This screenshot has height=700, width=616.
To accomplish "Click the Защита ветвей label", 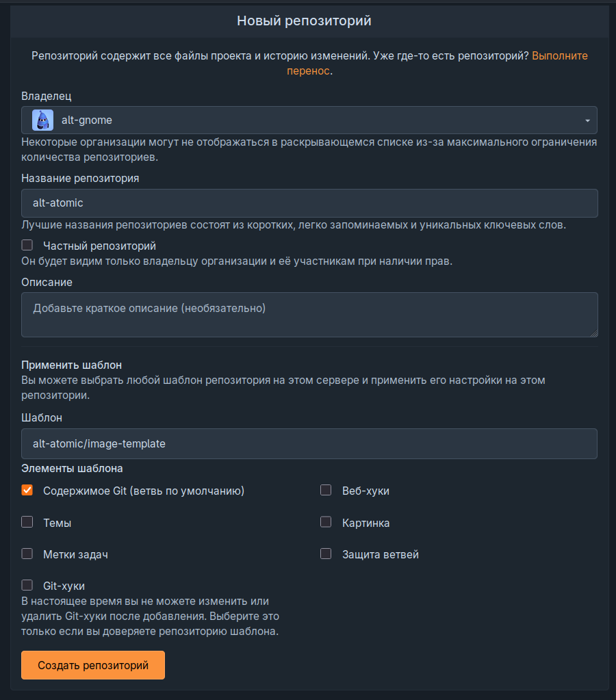I will pos(381,554).
